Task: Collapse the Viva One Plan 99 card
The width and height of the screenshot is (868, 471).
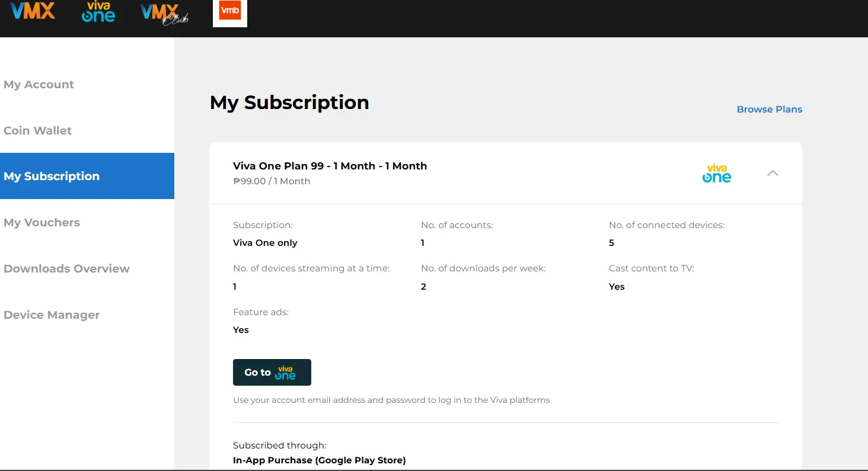Action: [773, 173]
